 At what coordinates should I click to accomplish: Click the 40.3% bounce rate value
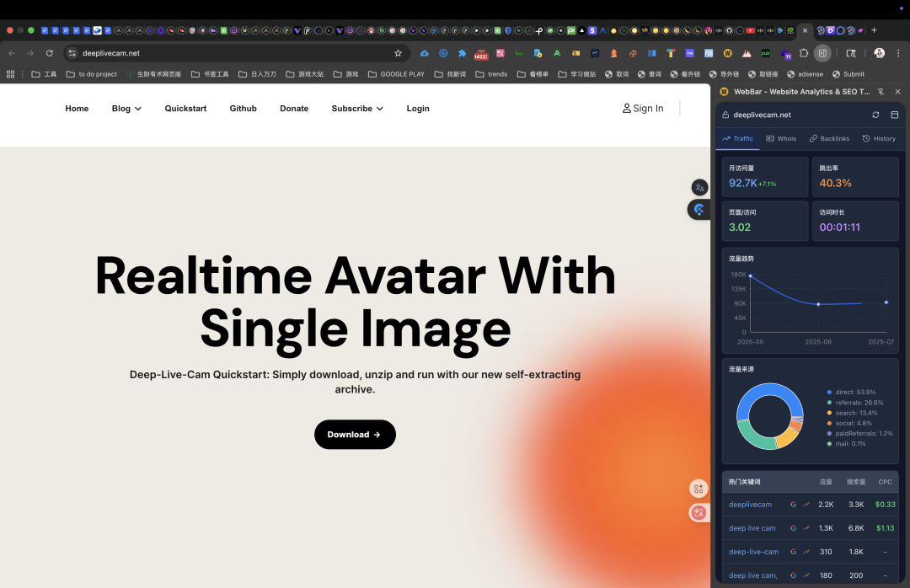point(835,184)
